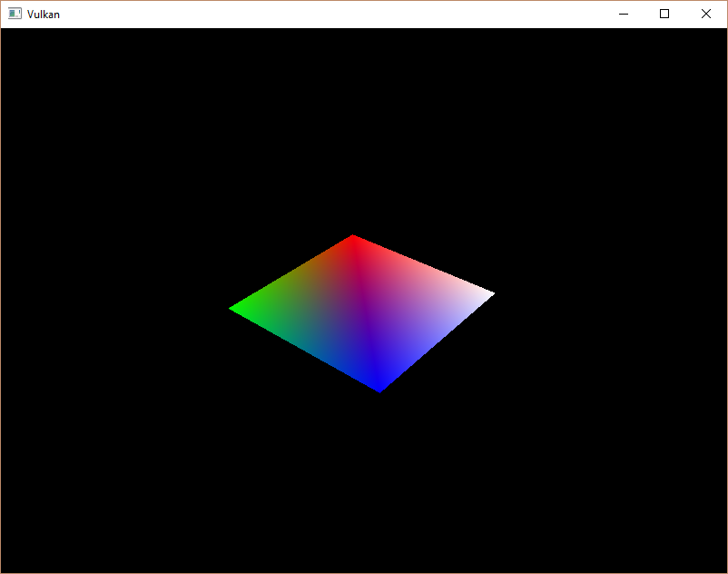
Task: Click the green left corner of the quad
Action: pos(233,308)
